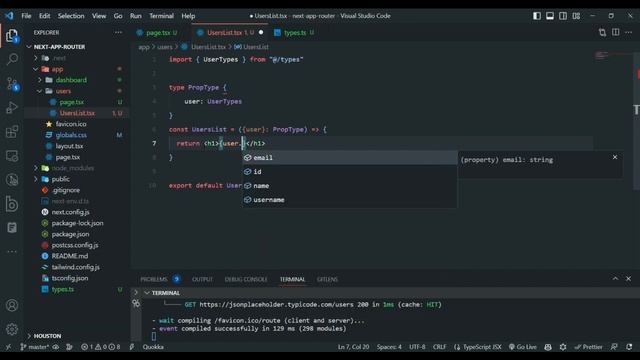Open the Remote Explorer view
The height and width of the screenshot is (360, 640).
[x=12, y=156]
